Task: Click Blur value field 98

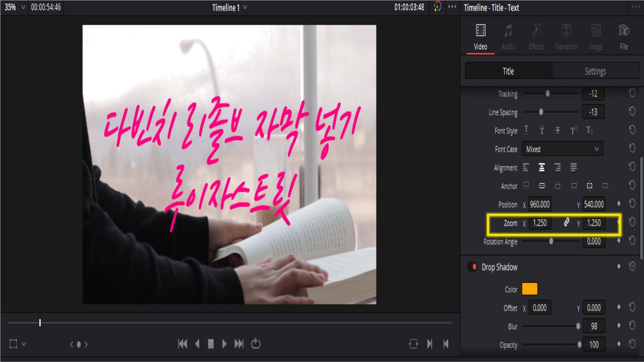Action: [x=594, y=326]
